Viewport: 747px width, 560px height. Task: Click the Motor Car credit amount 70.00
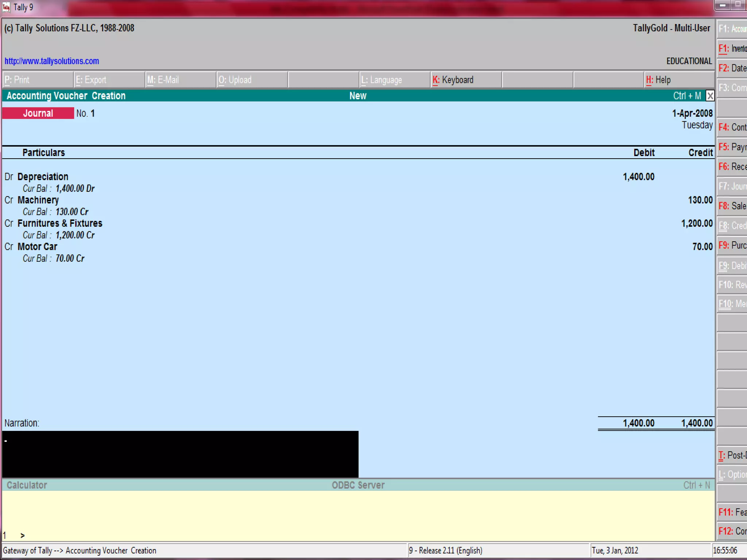click(702, 247)
